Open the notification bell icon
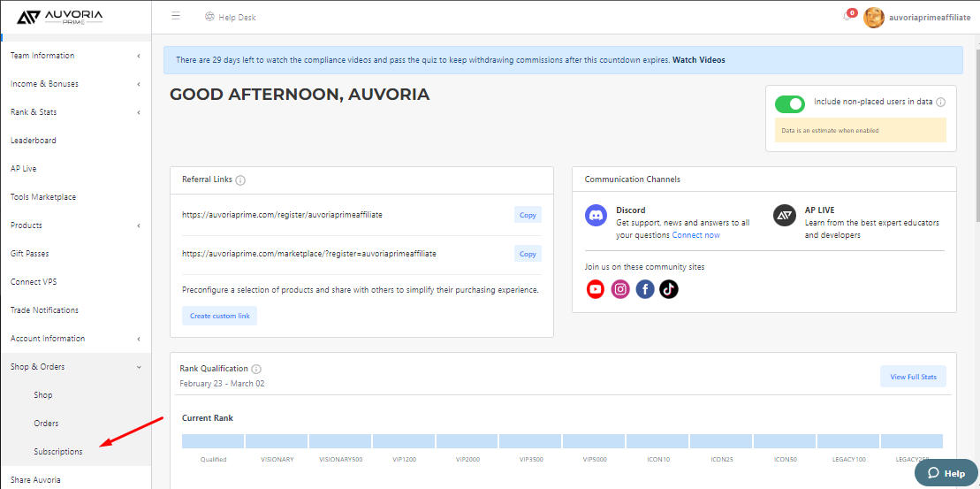980x489 pixels. point(847,16)
